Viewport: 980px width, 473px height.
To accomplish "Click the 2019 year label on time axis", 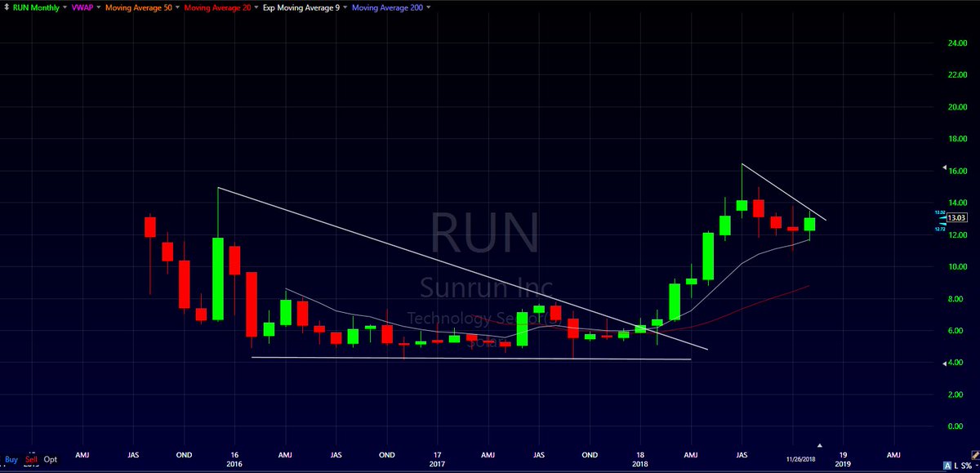I will pos(844,464).
